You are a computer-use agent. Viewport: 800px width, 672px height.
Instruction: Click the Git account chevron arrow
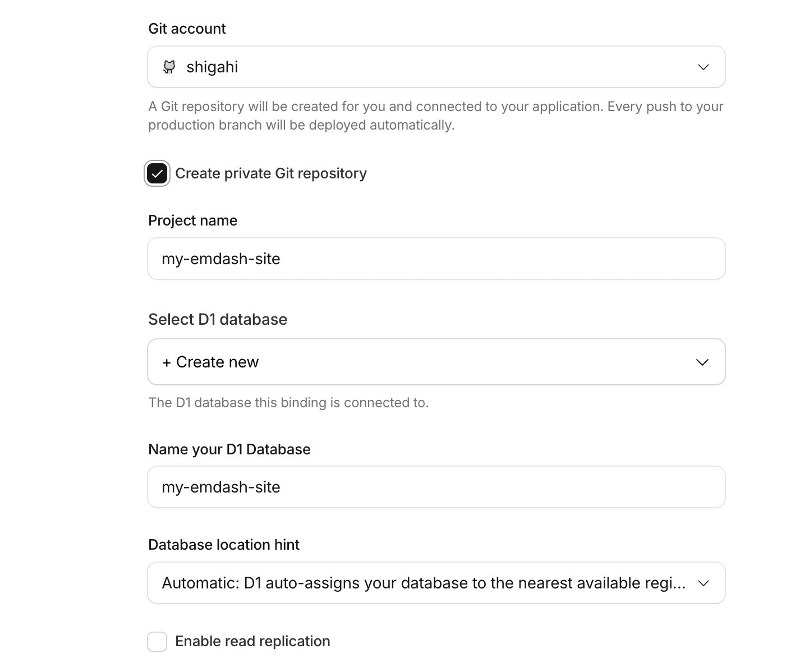(703, 67)
